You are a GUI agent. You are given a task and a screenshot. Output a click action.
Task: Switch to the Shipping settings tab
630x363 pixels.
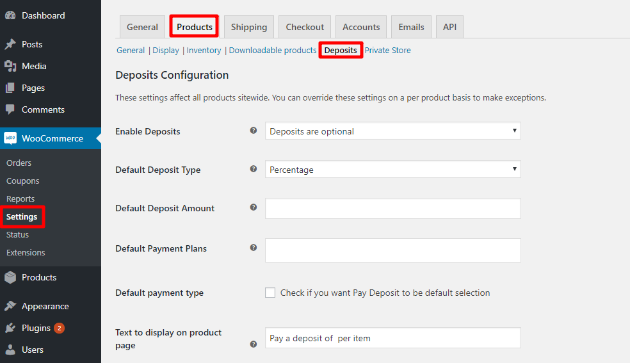249,27
